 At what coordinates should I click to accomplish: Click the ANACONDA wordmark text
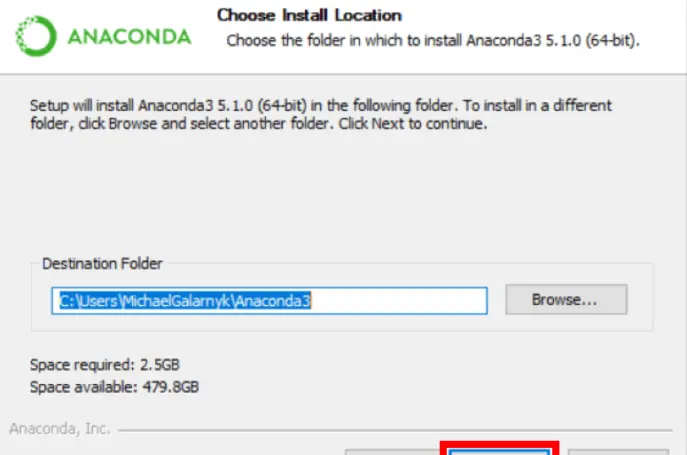click(129, 37)
